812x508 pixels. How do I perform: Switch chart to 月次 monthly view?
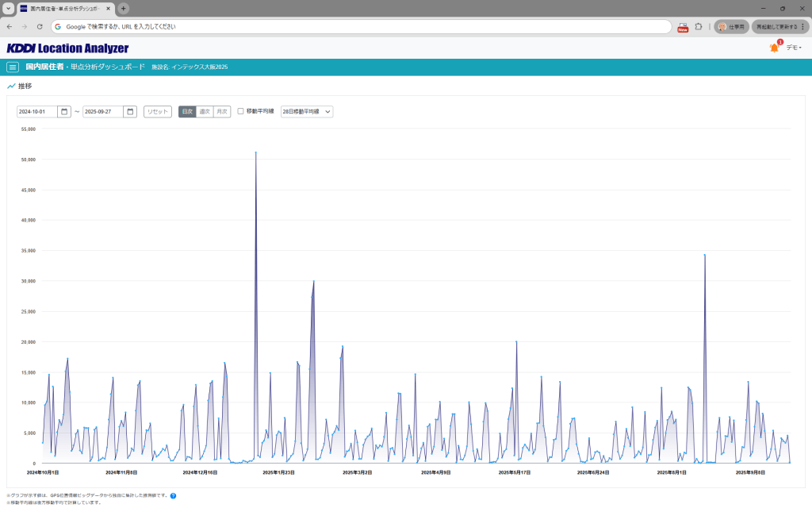pyautogui.click(x=222, y=112)
